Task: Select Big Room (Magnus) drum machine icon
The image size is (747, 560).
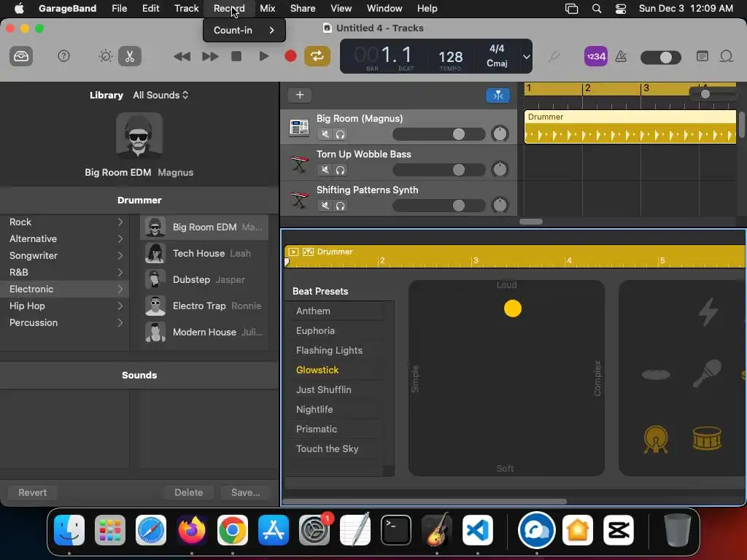Action: pyautogui.click(x=299, y=127)
